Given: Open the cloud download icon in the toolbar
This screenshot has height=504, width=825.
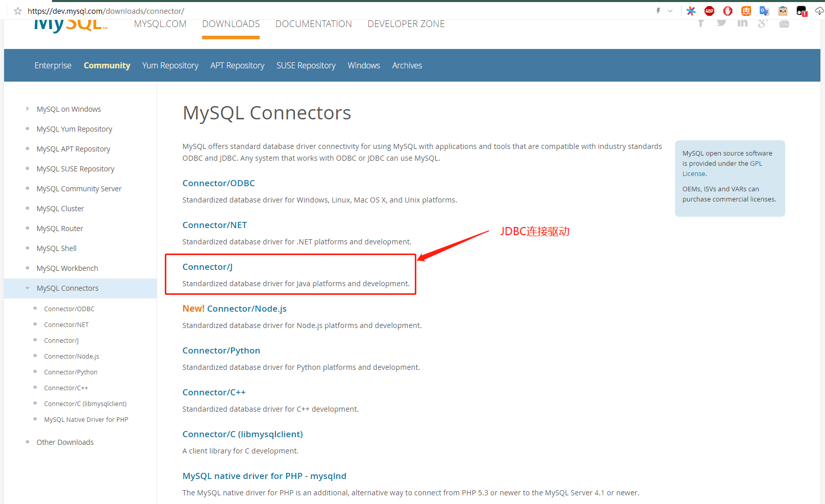Looking at the screenshot, I should point(819,11).
